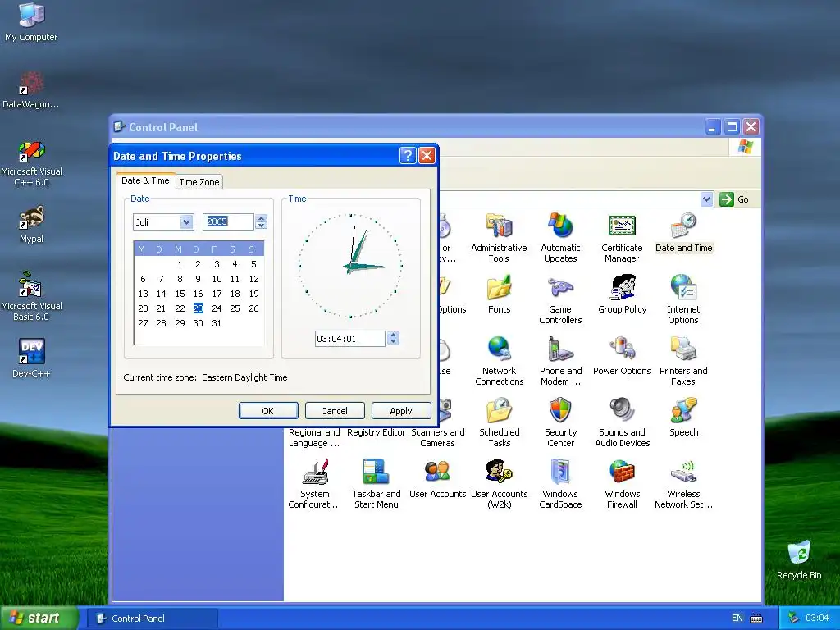The width and height of the screenshot is (840, 630).
Task: Open the Group Policy icon
Action: [622, 287]
